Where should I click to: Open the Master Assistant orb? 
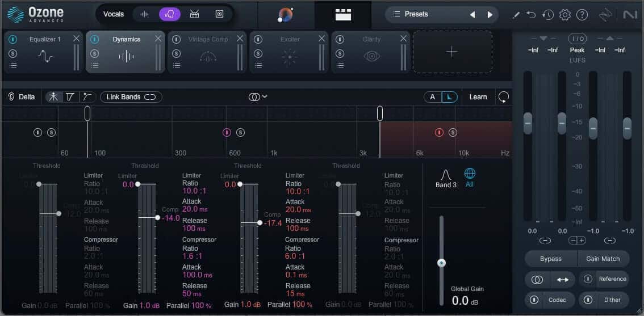pyautogui.click(x=286, y=14)
